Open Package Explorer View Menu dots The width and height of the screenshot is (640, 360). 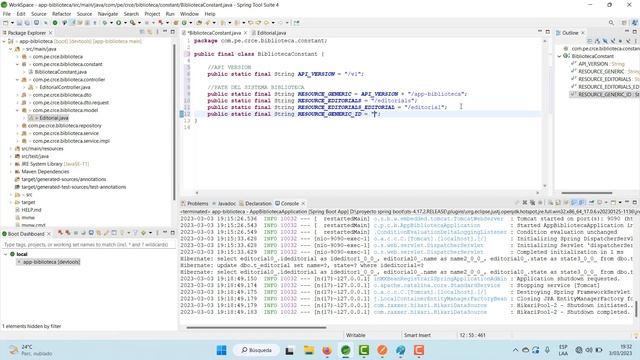click(x=158, y=32)
